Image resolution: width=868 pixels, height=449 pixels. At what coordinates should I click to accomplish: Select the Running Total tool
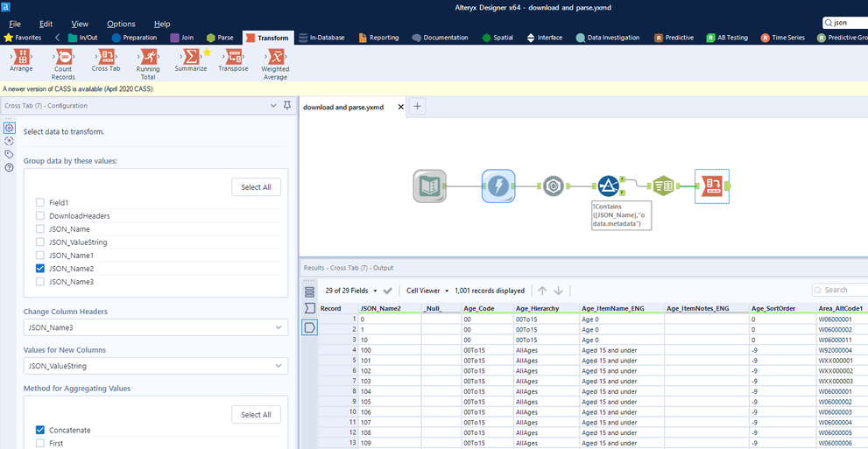coord(148,58)
